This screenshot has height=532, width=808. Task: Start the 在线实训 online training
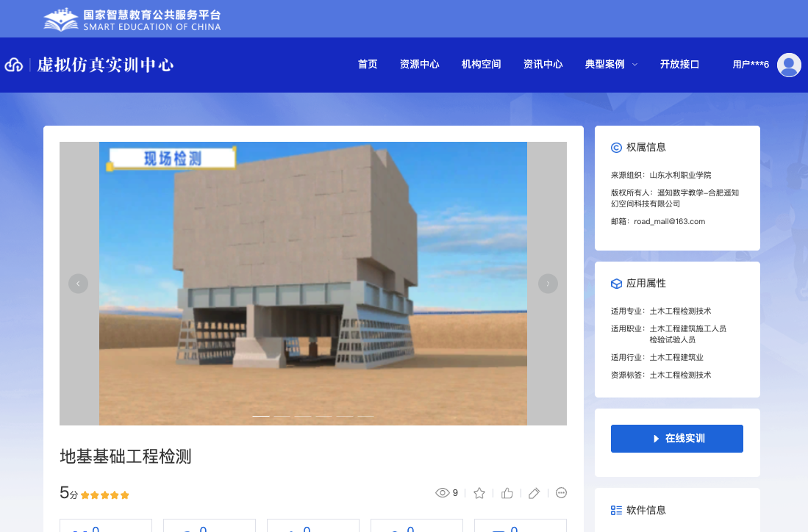(676, 439)
